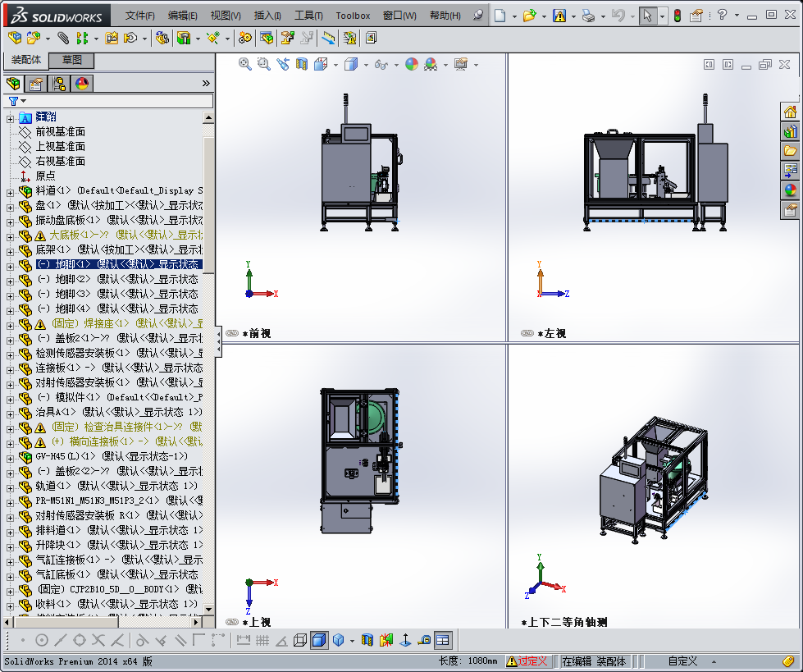The height and width of the screenshot is (672, 803).
Task: Click the 自定义 units status button
Action: 682,661
